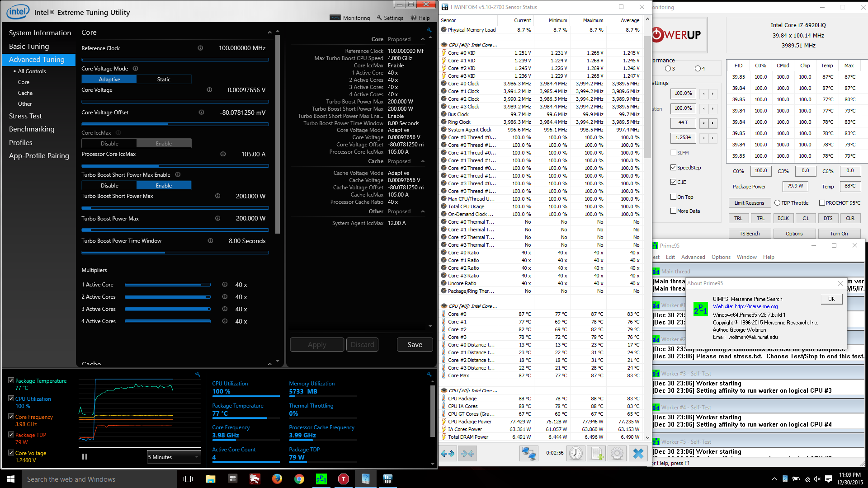
Task: Disable Turbo Boost Short Power Max
Action: click(109, 186)
